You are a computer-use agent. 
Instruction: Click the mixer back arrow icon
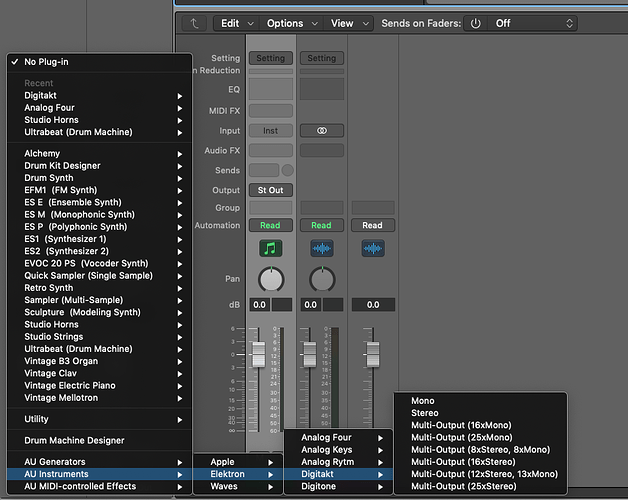pos(195,24)
